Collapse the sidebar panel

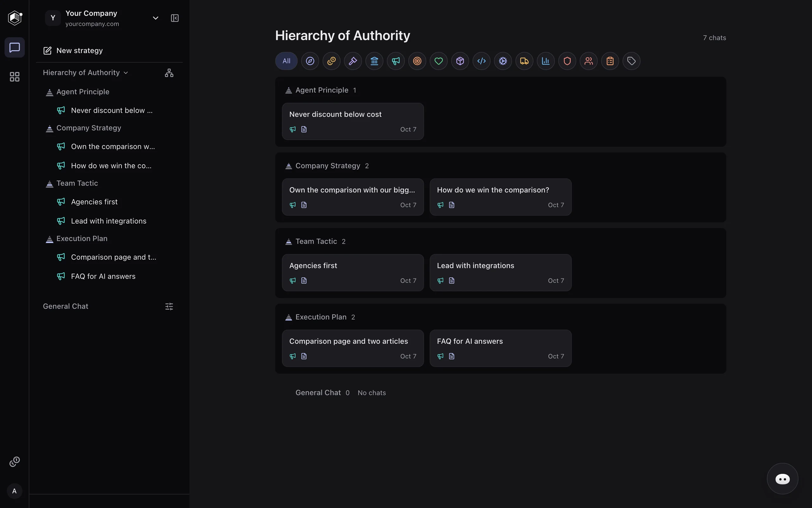[x=175, y=18]
